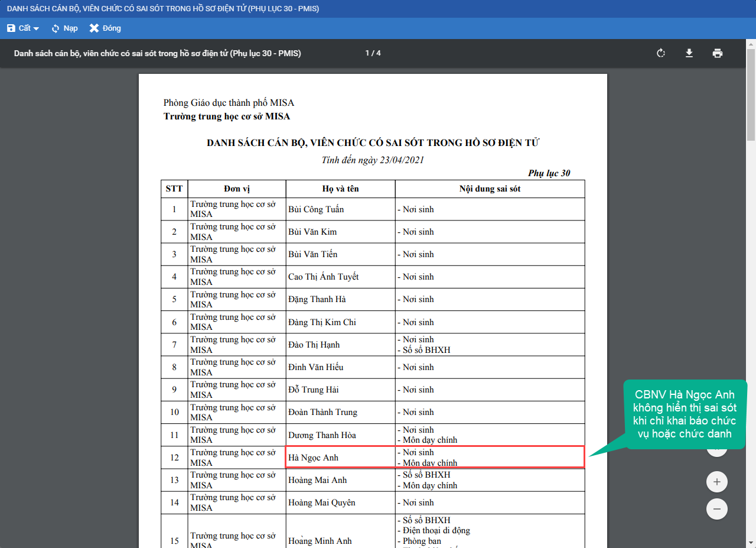Viewport: 756px width, 548px height.
Task: Click the Nạp reload button
Action: coord(64,28)
